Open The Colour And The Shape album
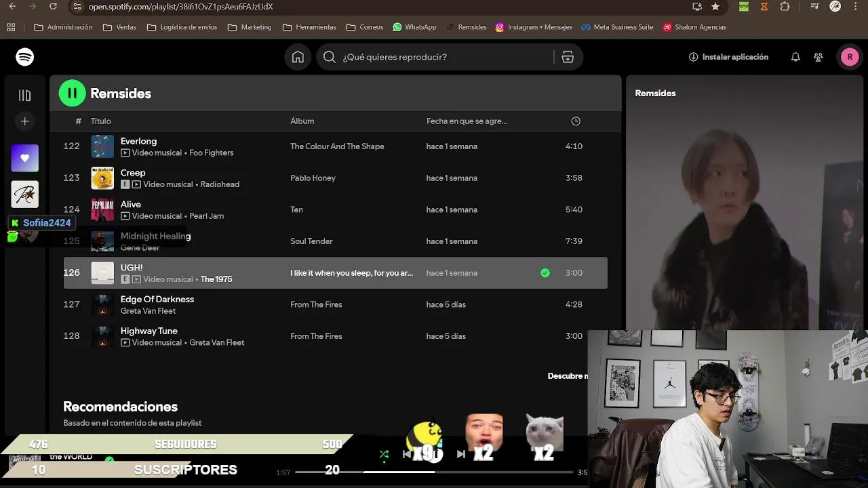Viewport: 868px width, 488px height. click(x=337, y=146)
